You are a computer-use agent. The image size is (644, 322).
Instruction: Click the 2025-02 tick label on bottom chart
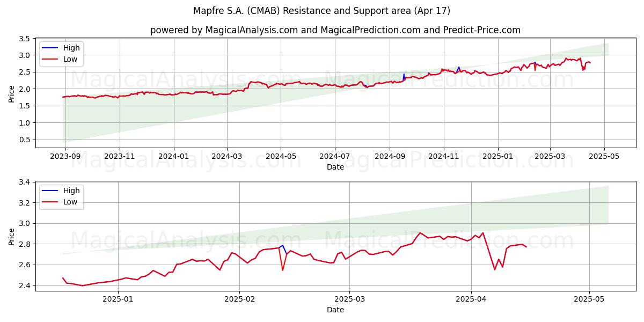tap(239, 300)
